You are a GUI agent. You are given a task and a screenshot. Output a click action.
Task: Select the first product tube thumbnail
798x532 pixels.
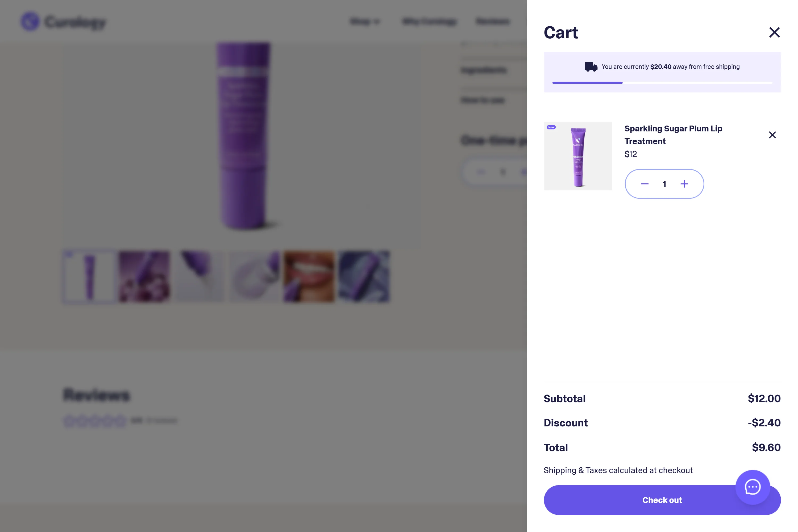click(89, 277)
